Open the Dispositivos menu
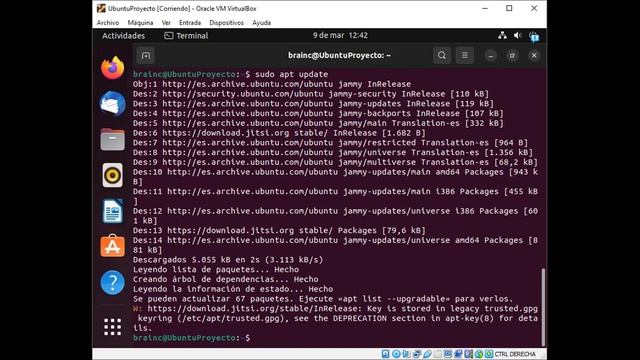 point(227,23)
